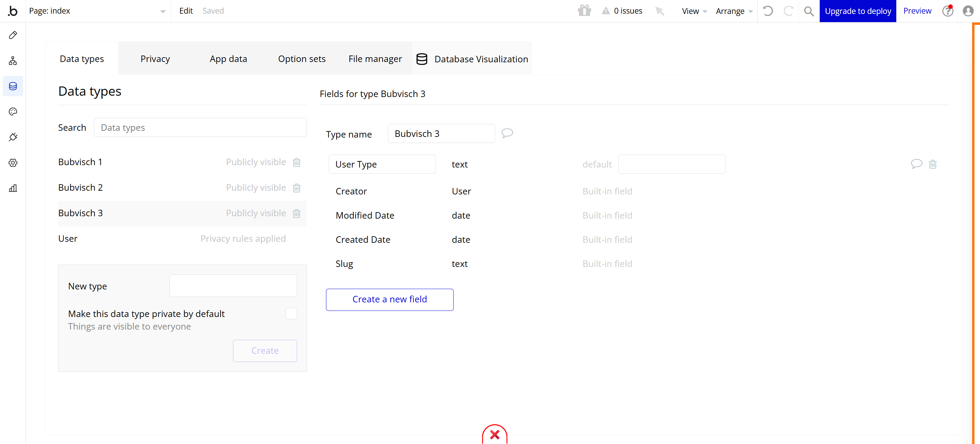Add a comment to the type name

507,133
